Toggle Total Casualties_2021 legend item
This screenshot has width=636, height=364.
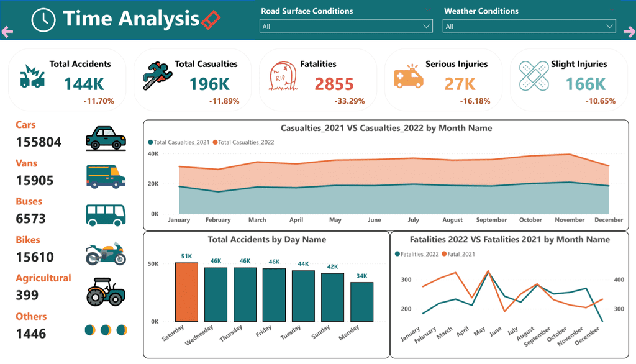coord(179,142)
